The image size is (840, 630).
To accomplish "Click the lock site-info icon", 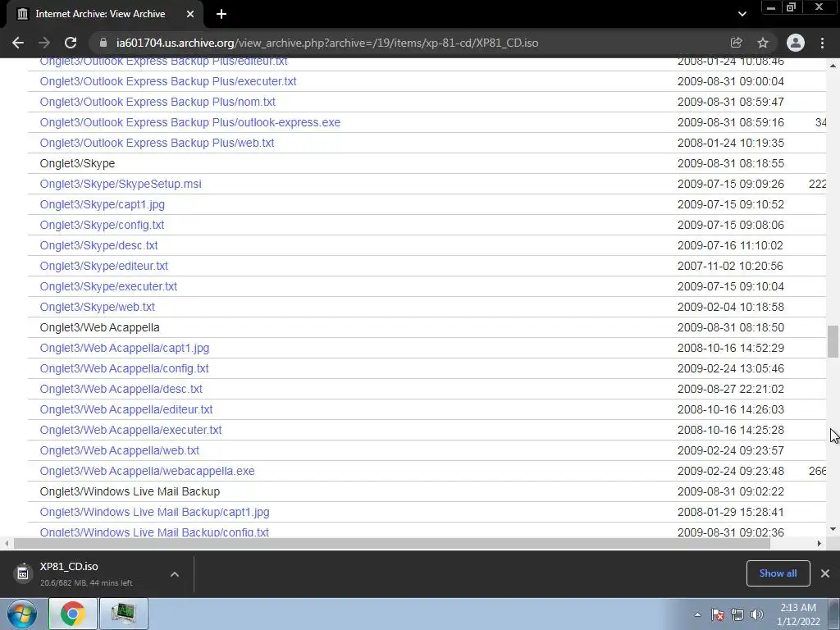I will [104, 43].
